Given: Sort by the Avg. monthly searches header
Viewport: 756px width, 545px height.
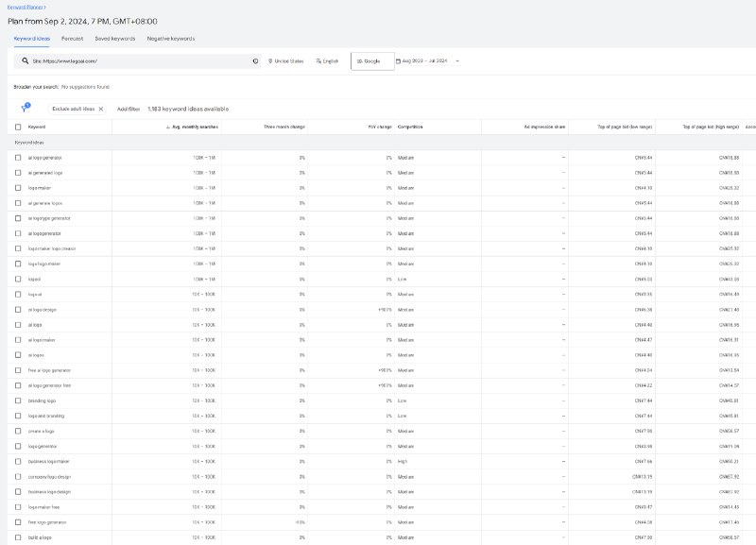Looking at the screenshot, I should [195, 127].
